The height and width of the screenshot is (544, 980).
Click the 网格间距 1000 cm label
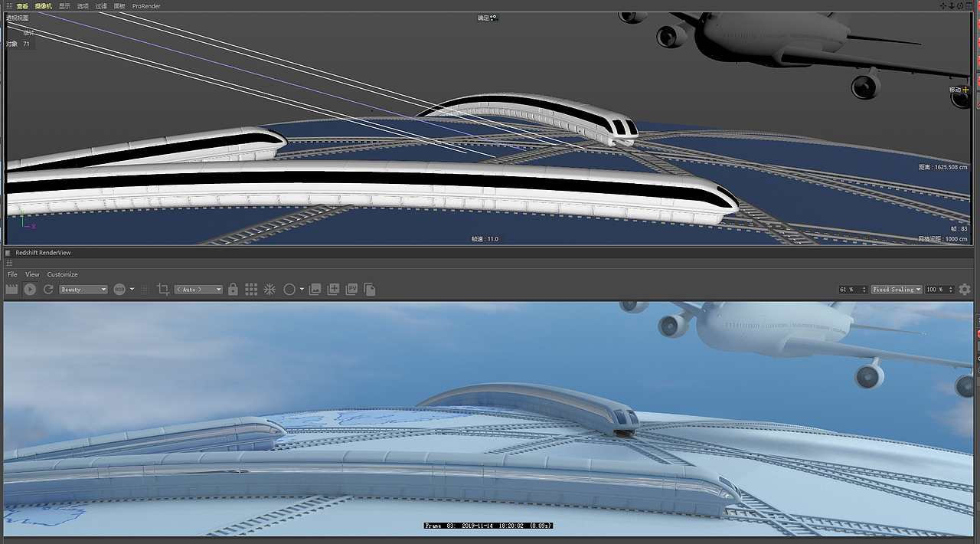pyautogui.click(x=943, y=239)
